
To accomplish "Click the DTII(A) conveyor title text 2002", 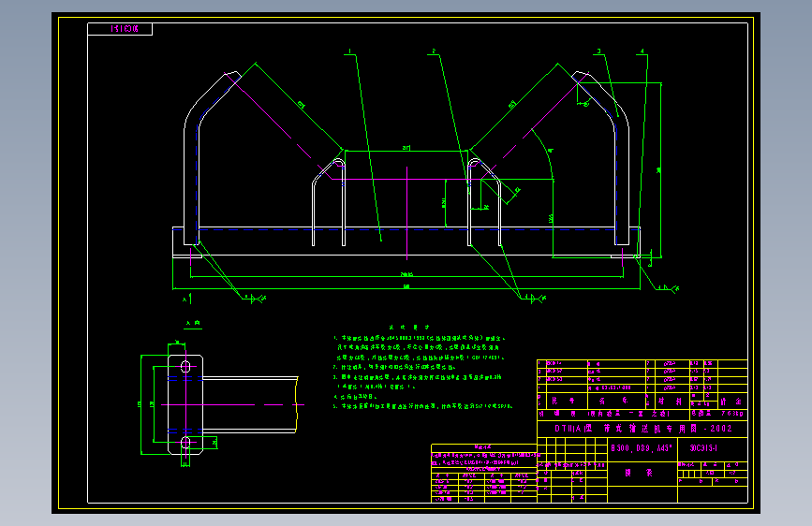I will coord(643,429).
